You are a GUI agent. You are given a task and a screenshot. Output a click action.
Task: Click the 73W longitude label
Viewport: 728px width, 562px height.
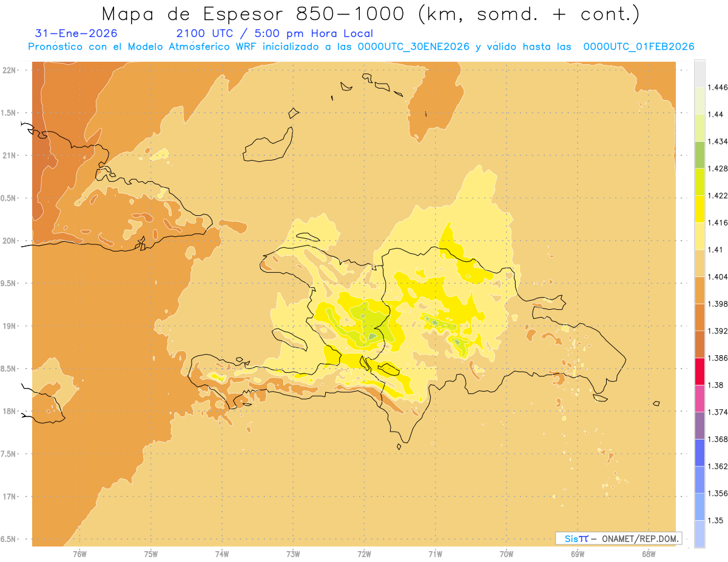click(x=293, y=554)
